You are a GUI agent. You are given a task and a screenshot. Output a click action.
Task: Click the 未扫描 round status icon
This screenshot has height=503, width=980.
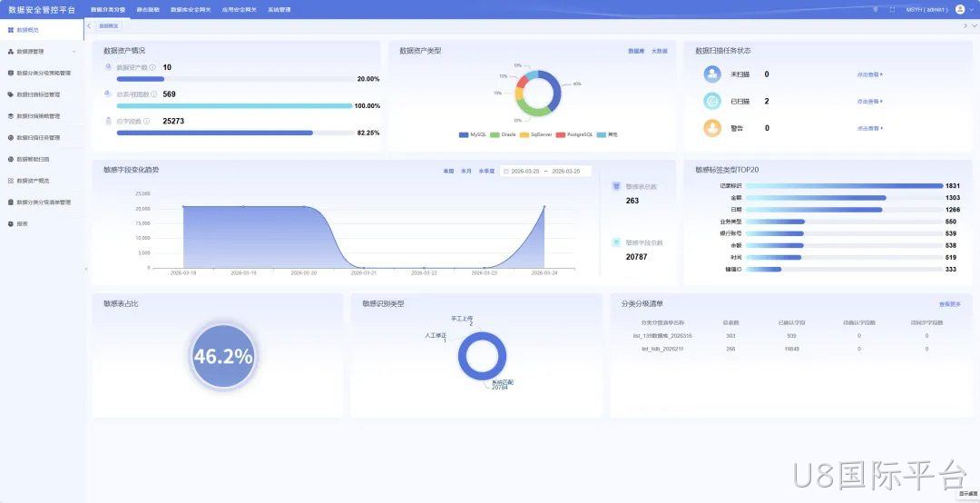(712, 74)
